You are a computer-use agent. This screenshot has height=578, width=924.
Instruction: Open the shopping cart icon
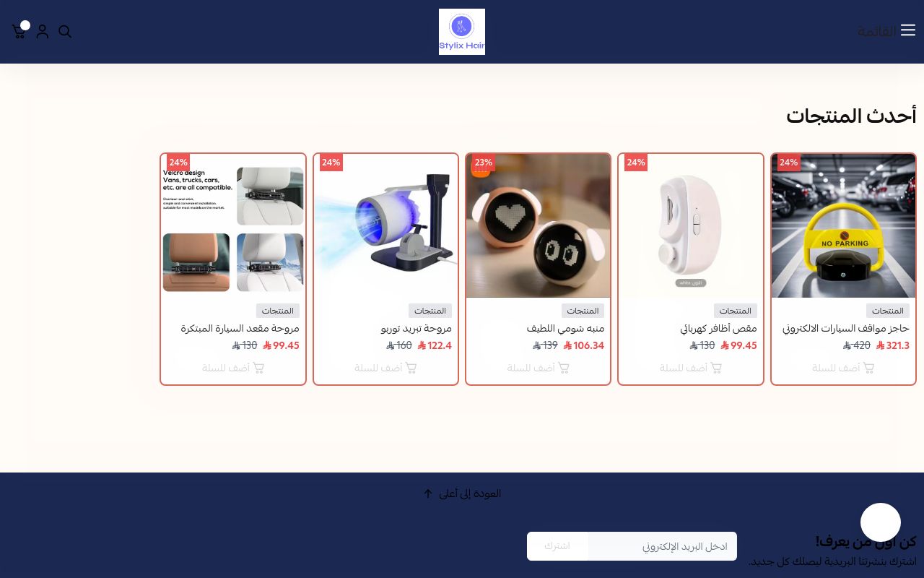click(19, 31)
